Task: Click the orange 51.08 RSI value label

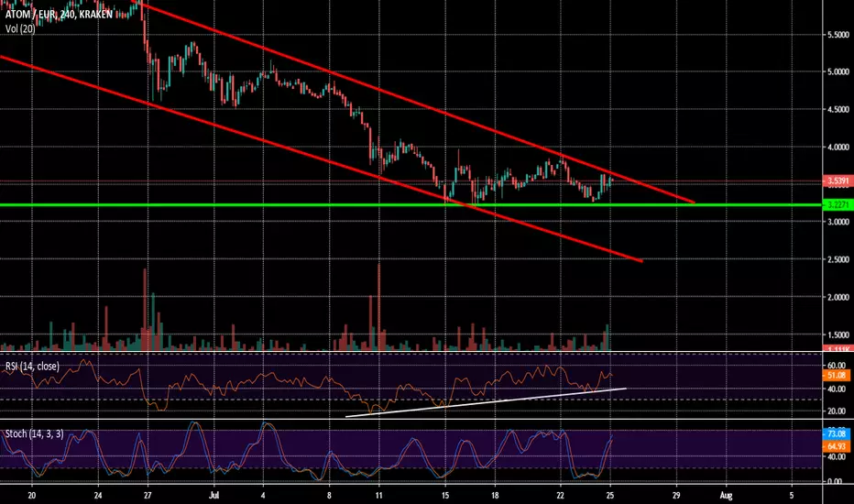Action: [x=836, y=376]
